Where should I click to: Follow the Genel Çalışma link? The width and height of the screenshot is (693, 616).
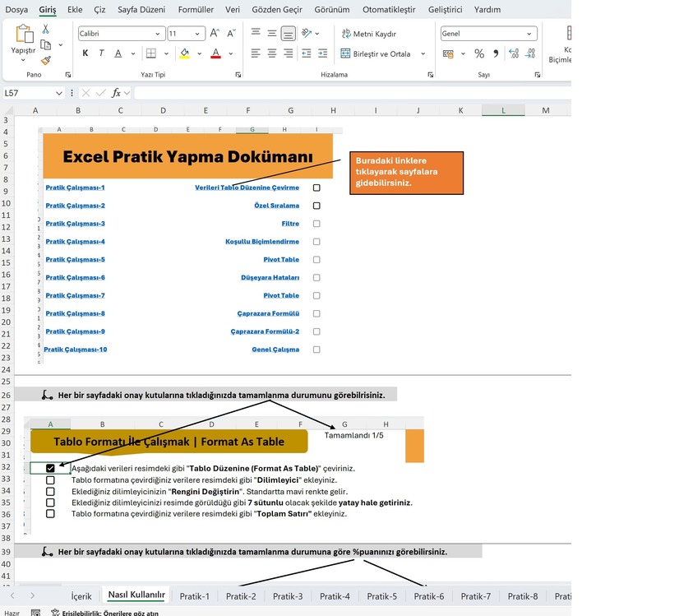tap(275, 350)
